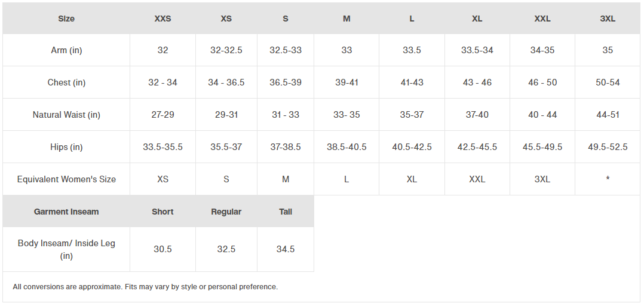
Task: Click the 50-54 chest measurement cell
Action: coord(608,82)
